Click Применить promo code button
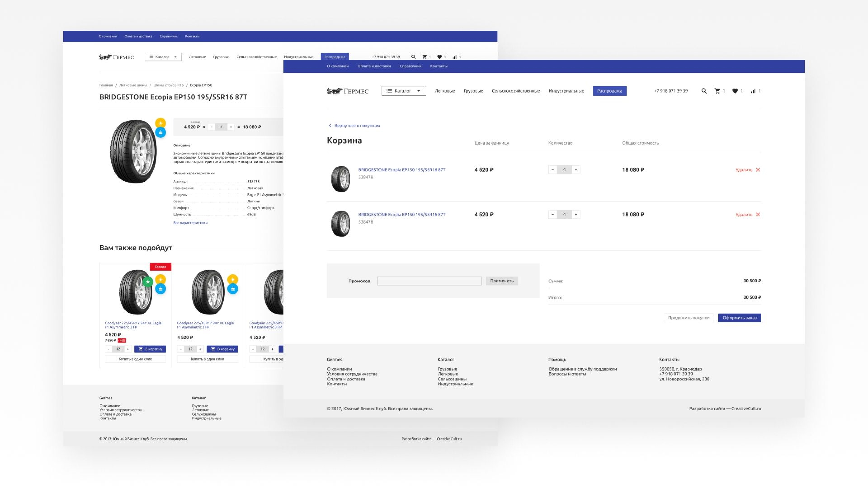The image size is (868, 488). [502, 281]
